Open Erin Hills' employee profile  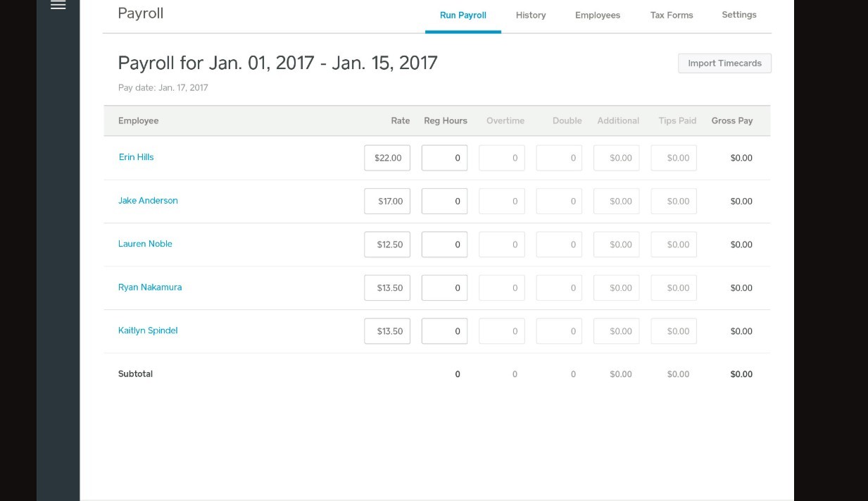136,157
